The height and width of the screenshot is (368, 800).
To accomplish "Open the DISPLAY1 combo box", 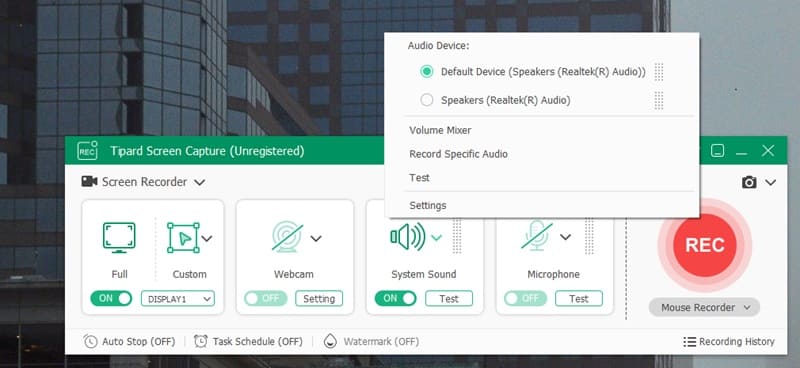I will pyautogui.click(x=178, y=299).
